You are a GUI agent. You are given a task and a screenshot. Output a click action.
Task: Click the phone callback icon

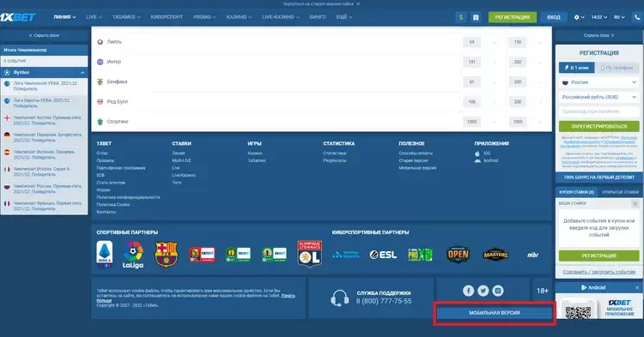[637, 17]
